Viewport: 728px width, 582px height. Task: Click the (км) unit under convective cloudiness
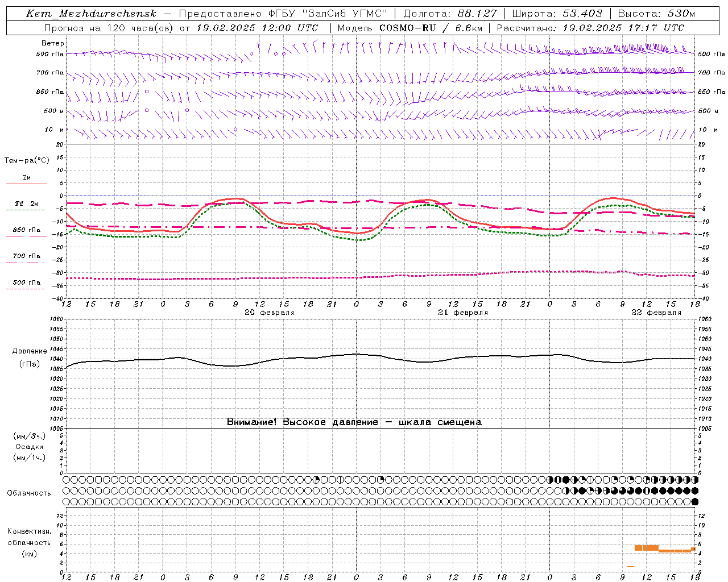pos(29,554)
